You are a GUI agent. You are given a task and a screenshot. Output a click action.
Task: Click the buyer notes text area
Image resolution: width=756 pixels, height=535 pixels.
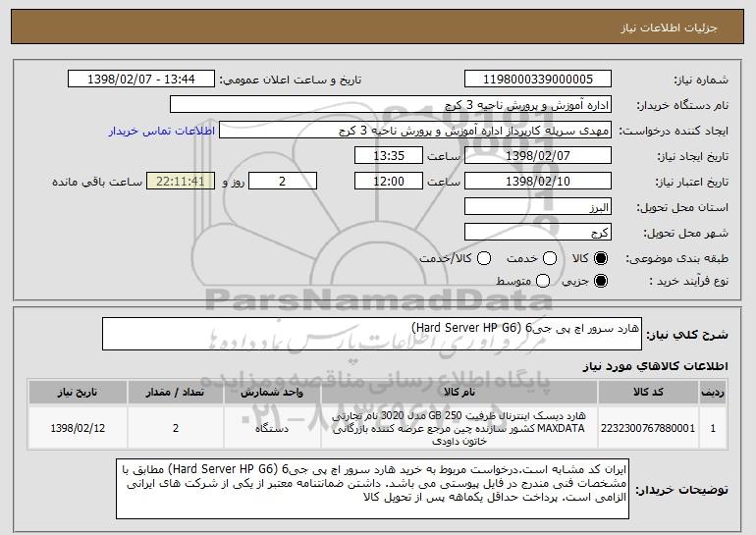tap(373, 489)
